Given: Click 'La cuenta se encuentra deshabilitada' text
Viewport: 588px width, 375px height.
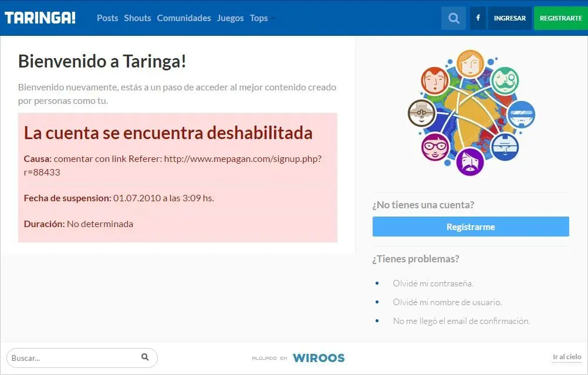Looking at the screenshot, I should (168, 133).
